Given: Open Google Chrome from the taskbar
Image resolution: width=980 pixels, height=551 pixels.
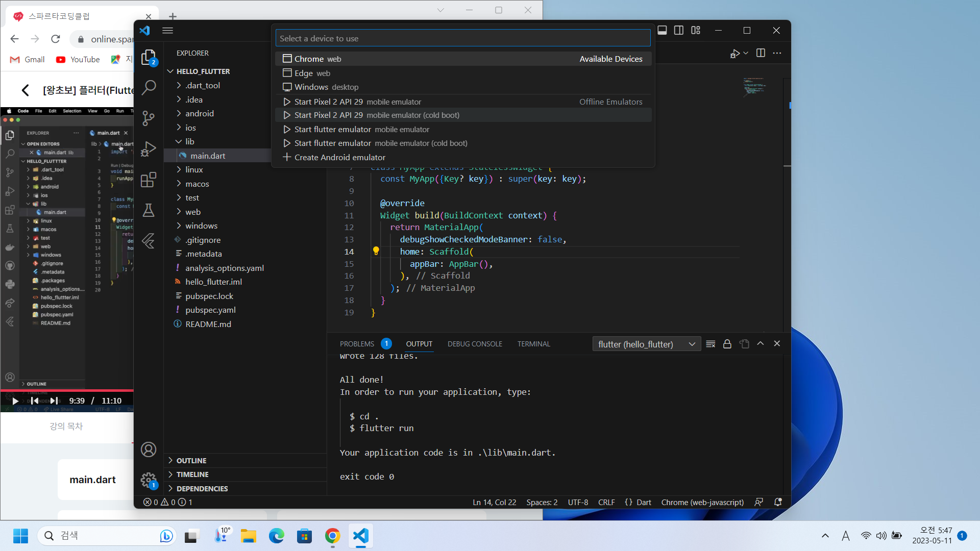Looking at the screenshot, I should [332, 536].
